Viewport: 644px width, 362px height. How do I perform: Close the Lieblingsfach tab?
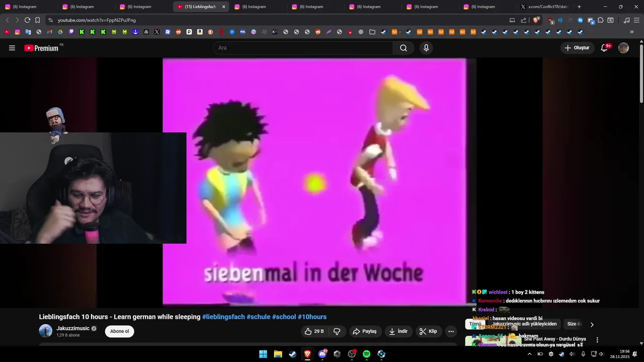(223, 7)
